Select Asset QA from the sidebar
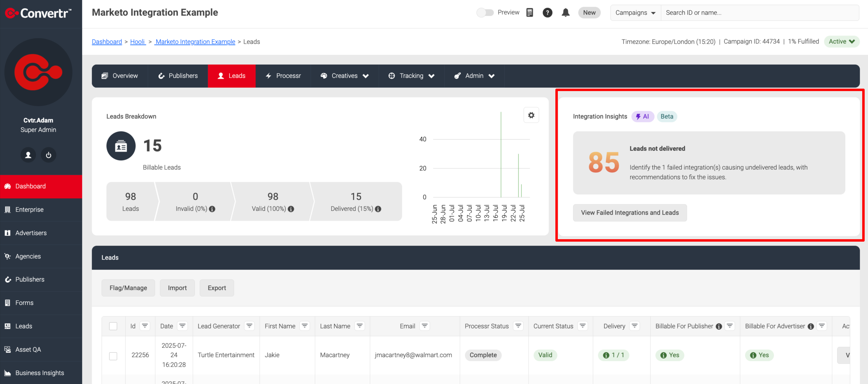Viewport: 868px width, 384px height. (29, 349)
